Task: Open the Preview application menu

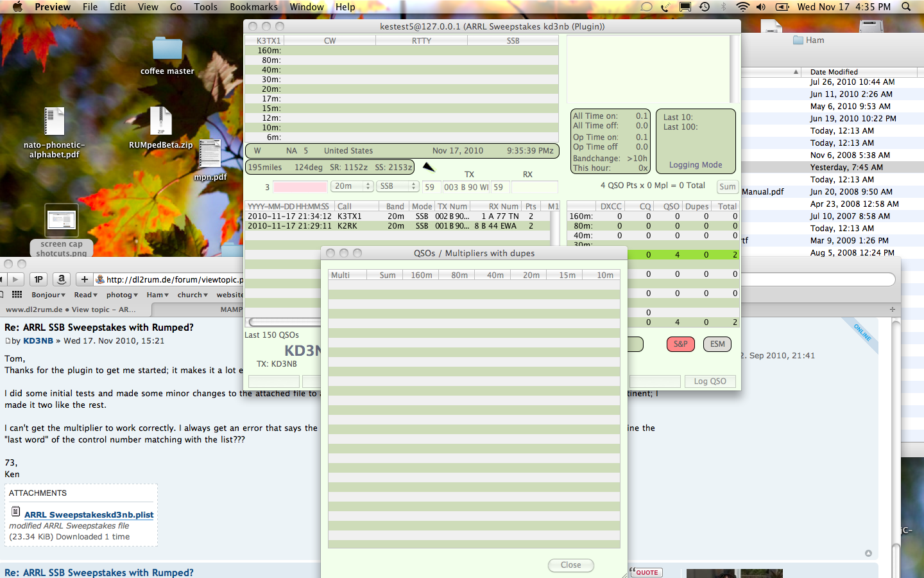Action: pos(53,7)
